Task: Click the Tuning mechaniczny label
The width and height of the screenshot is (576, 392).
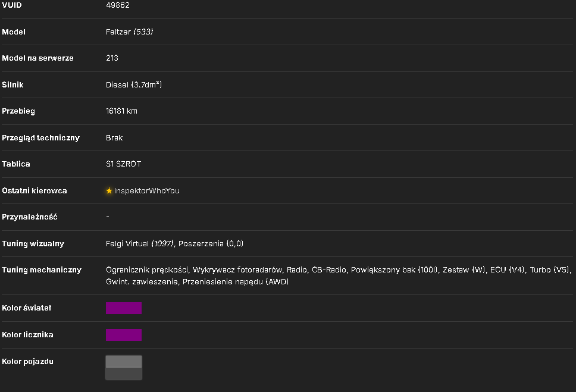Action: 42,270
